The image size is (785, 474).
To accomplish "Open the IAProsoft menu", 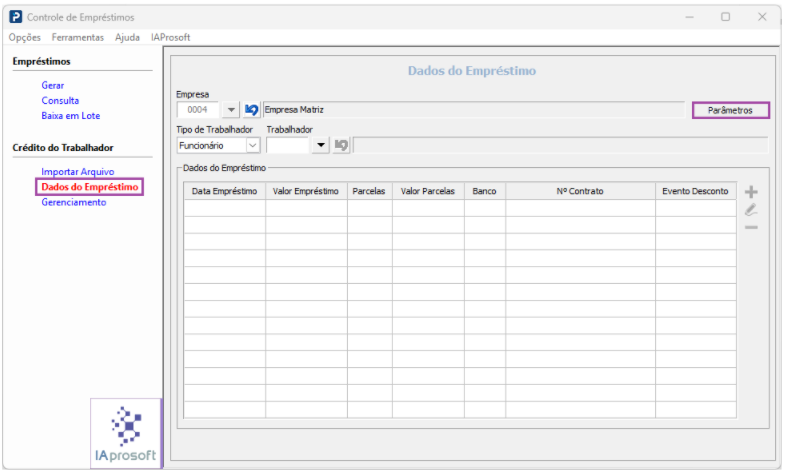I will coord(171,38).
